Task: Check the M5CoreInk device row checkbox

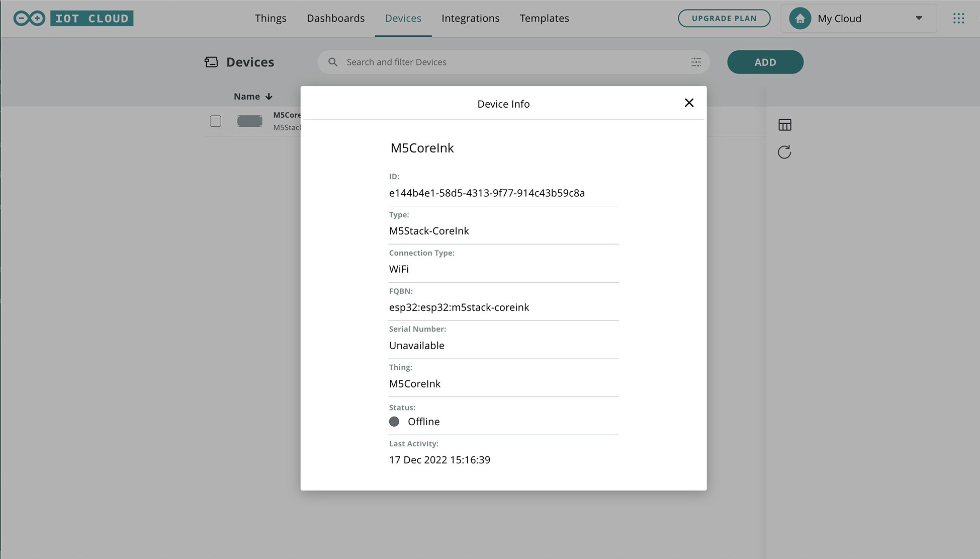Action: (215, 121)
